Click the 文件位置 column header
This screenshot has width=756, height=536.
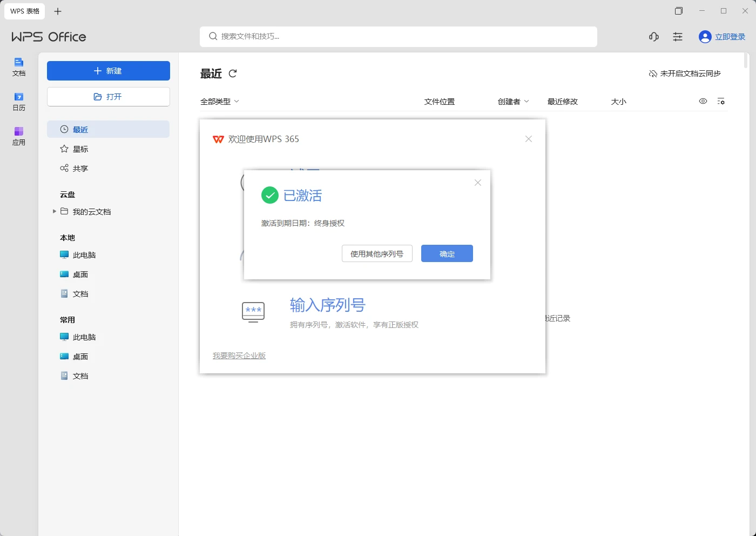440,102
